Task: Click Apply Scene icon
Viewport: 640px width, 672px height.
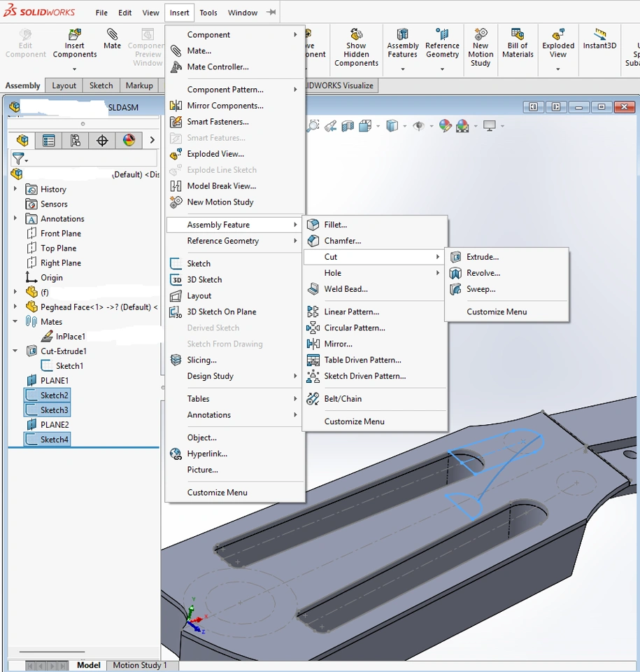Action: click(x=462, y=126)
